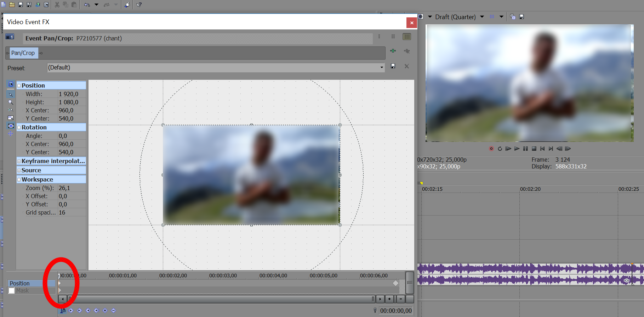Image resolution: width=644 pixels, height=317 pixels.
Task: Collapse the Workspace property group
Action: [19, 180]
